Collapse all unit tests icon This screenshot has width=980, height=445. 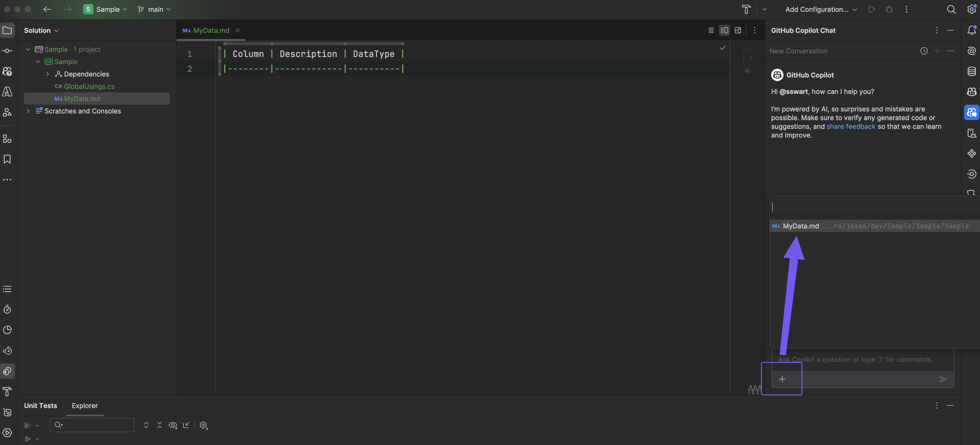click(159, 425)
